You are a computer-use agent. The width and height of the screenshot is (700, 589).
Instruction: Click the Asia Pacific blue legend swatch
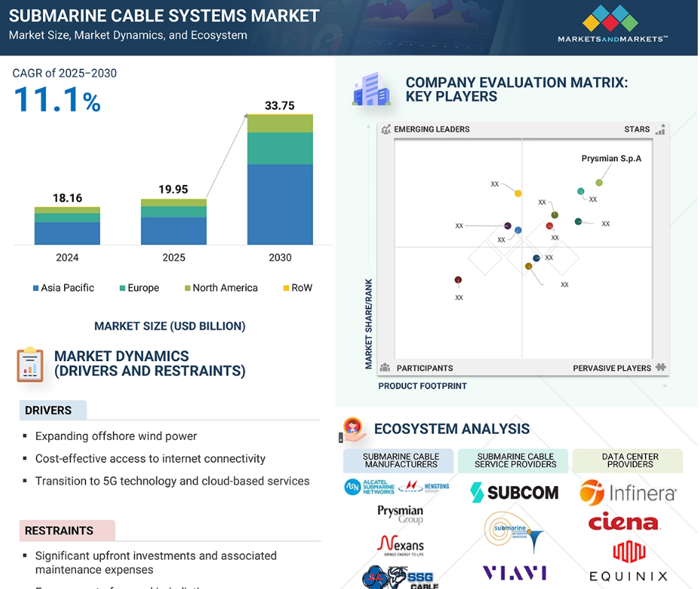[35, 288]
